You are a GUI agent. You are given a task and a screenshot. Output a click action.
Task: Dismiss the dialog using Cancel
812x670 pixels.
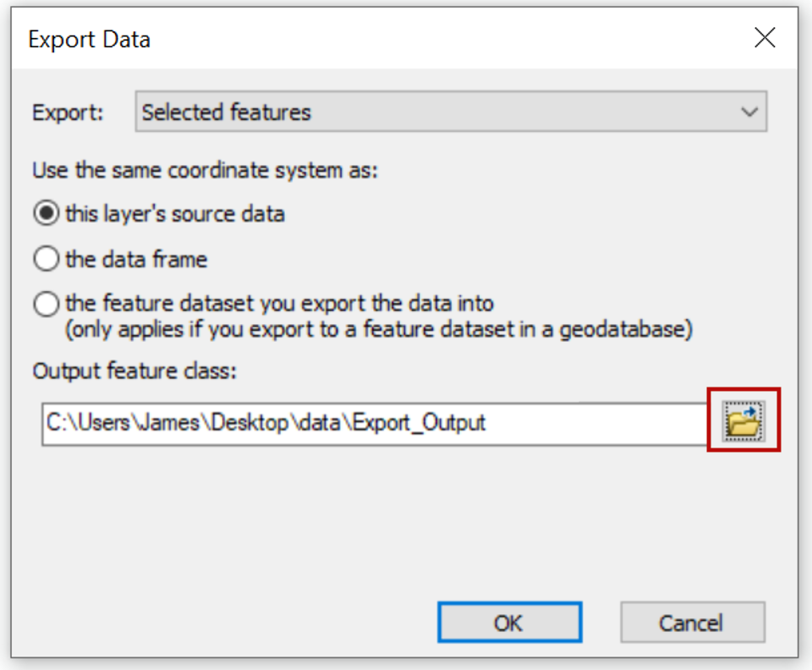(x=693, y=623)
